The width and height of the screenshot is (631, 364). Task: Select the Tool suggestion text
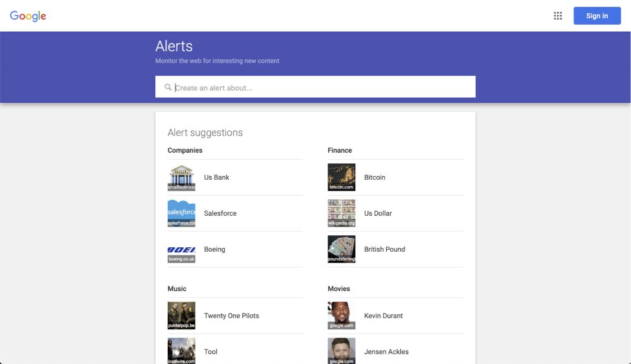pyautogui.click(x=211, y=351)
